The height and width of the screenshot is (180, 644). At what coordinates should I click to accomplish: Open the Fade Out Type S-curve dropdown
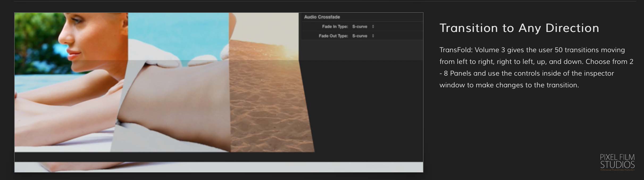coord(363,36)
